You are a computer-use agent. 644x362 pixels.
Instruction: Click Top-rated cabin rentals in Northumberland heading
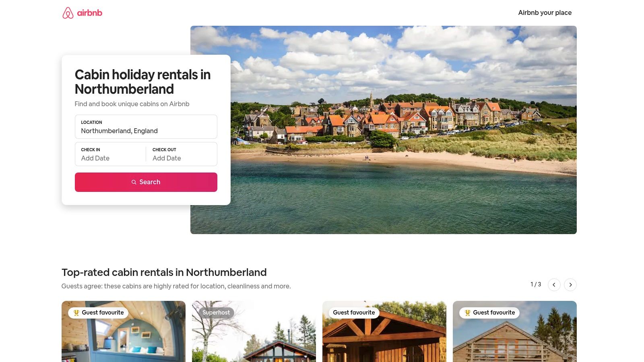click(x=164, y=272)
